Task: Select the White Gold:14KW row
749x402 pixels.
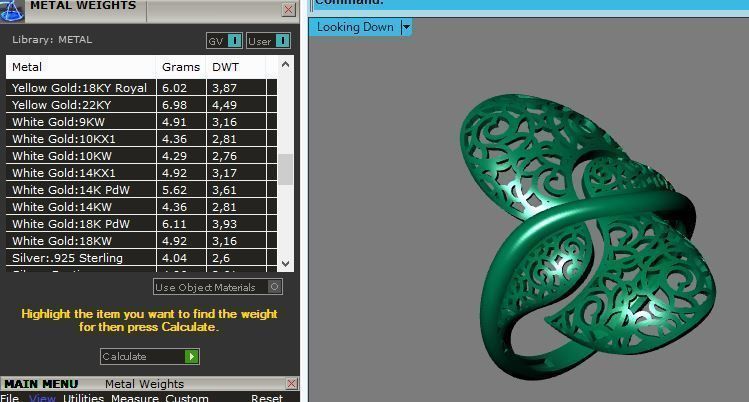Action: (x=141, y=207)
